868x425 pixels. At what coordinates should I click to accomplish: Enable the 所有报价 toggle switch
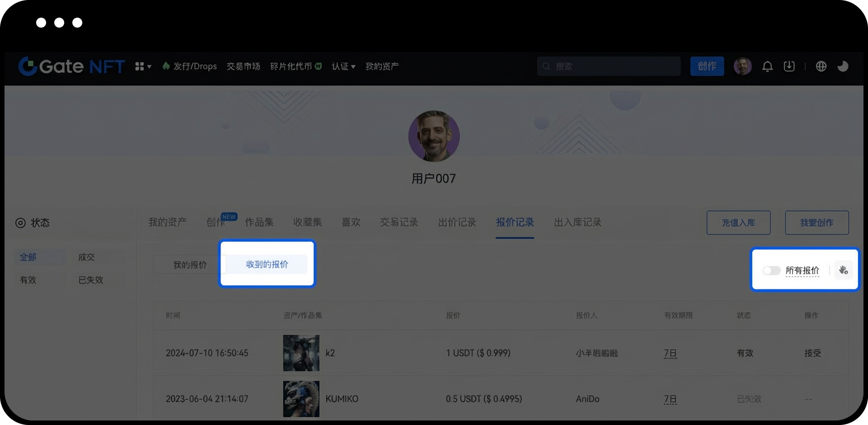point(771,270)
